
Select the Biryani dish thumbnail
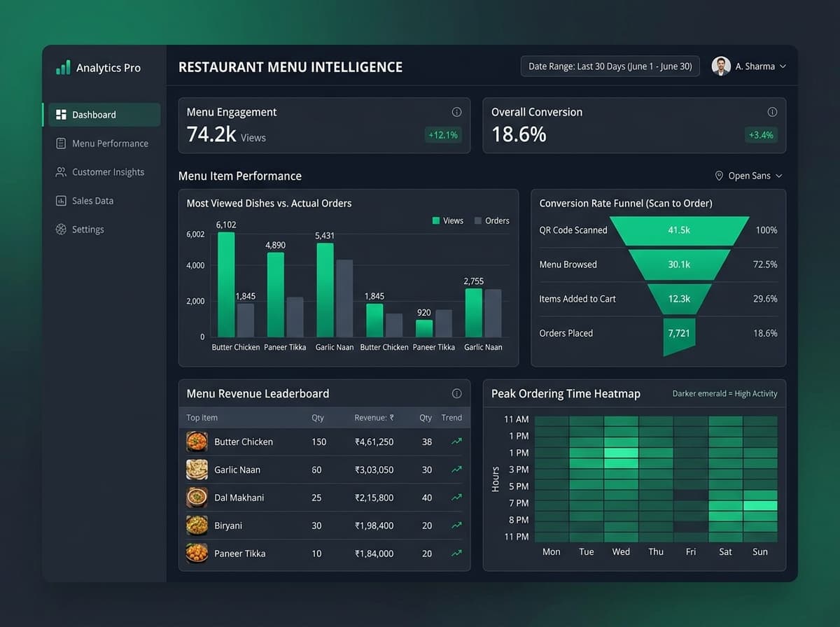point(197,525)
